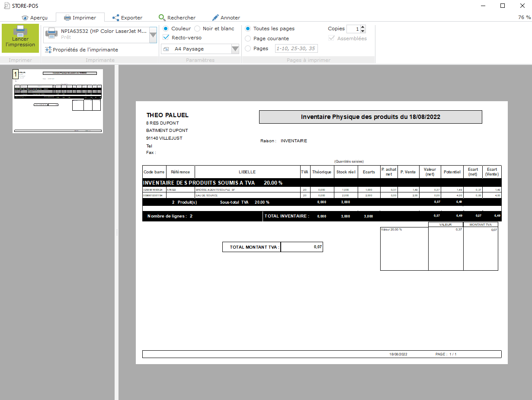Select the page 1 thumbnail preview

coord(58,101)
